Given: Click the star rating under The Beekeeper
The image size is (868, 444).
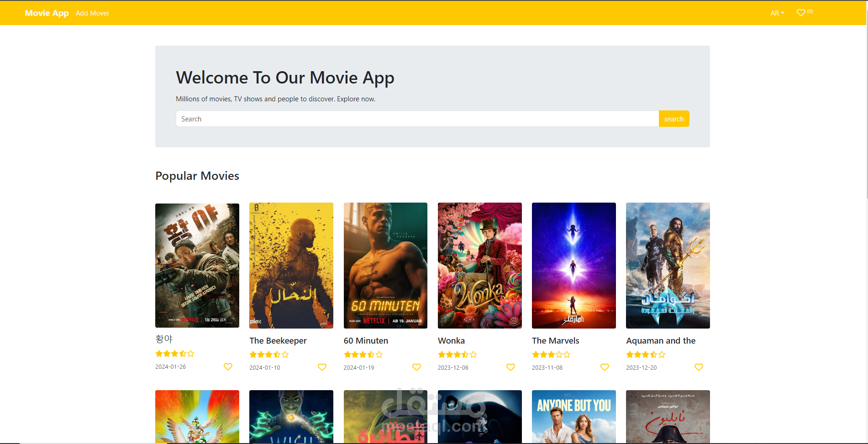Looking at the screenshot, I should tap(269, 355).
